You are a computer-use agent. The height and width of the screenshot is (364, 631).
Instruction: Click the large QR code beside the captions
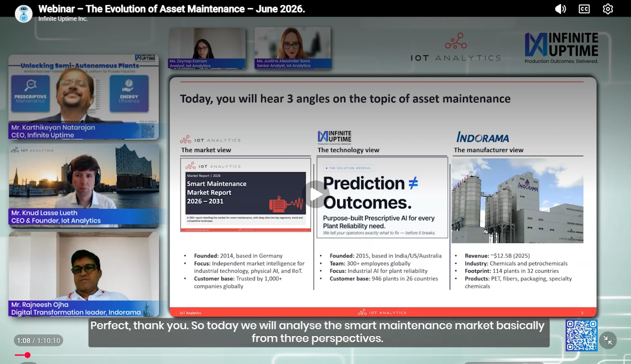click(x=582, y=335)
